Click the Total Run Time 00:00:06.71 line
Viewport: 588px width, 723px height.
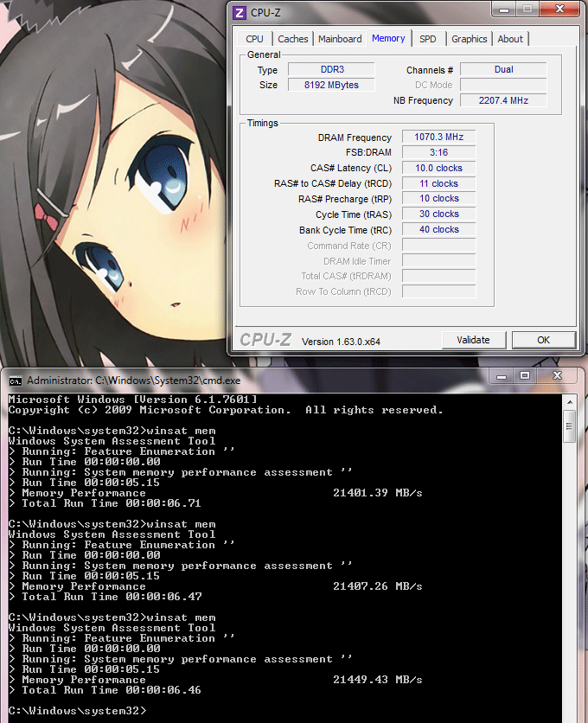click(105, 503)
